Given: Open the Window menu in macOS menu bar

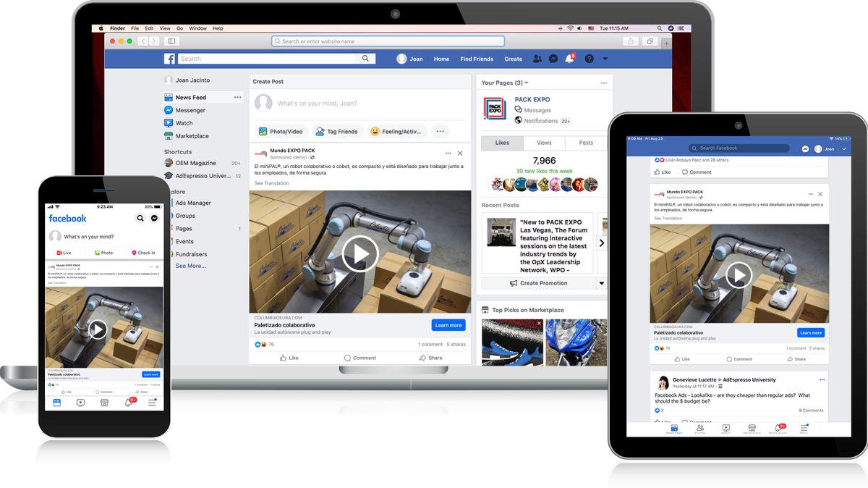Looking at the screenshot, I should pos(197,28).
